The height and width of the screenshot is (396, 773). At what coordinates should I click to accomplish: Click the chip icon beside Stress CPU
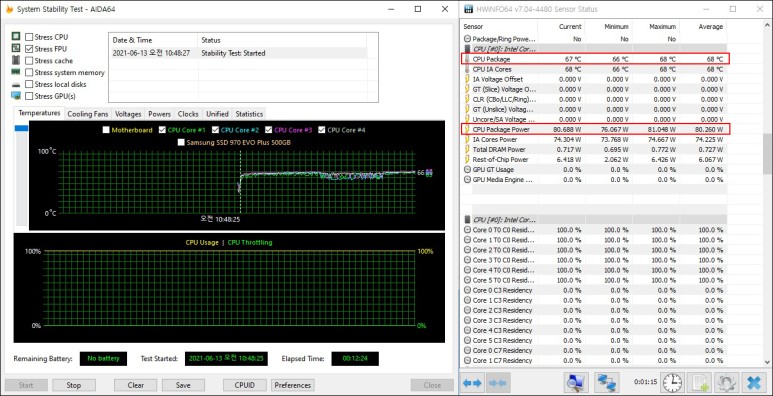tap(16, 36)
